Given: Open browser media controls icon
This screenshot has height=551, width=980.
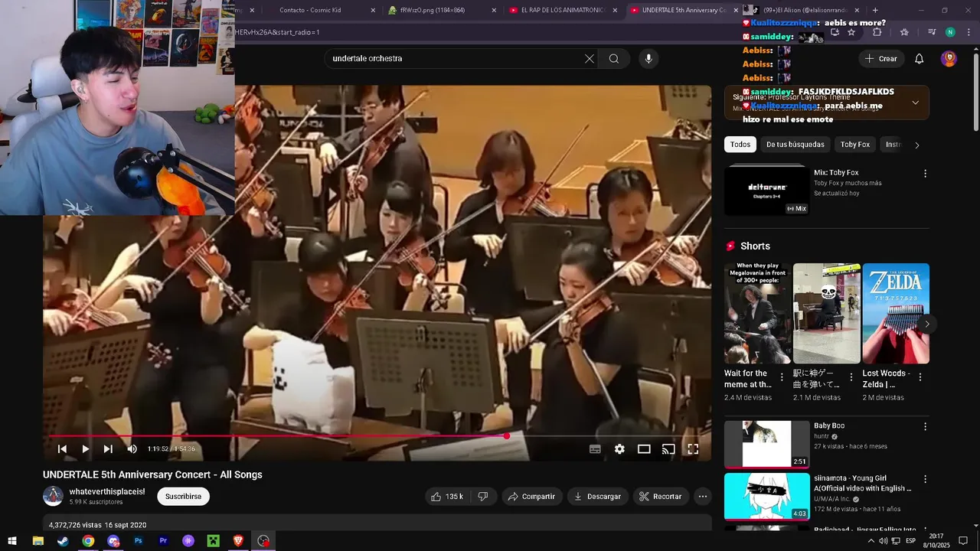Looking at the screenshot, I should (932, 32).
